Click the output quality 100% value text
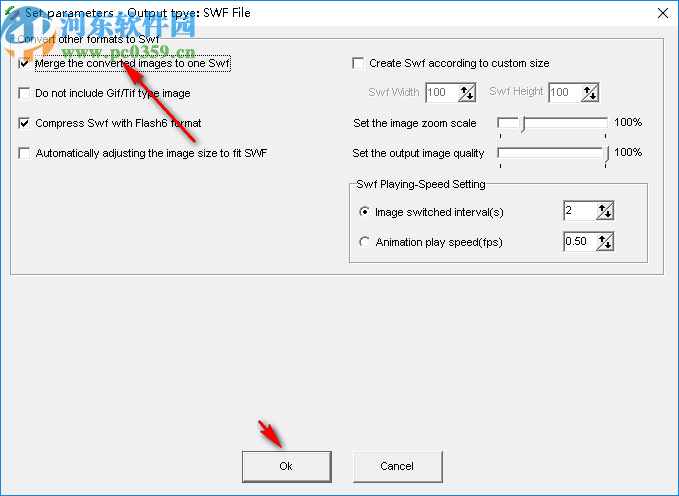This screenshot has height=496, width=679. pos(628,152)
